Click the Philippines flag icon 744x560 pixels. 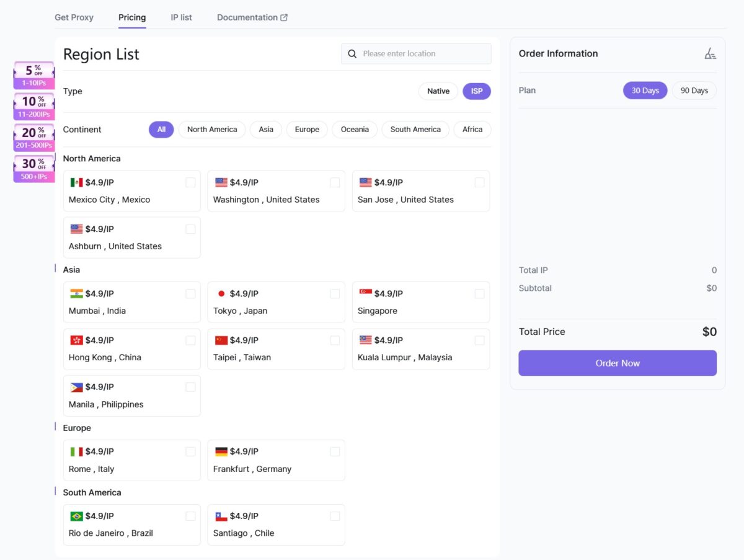tap(76, 387)
